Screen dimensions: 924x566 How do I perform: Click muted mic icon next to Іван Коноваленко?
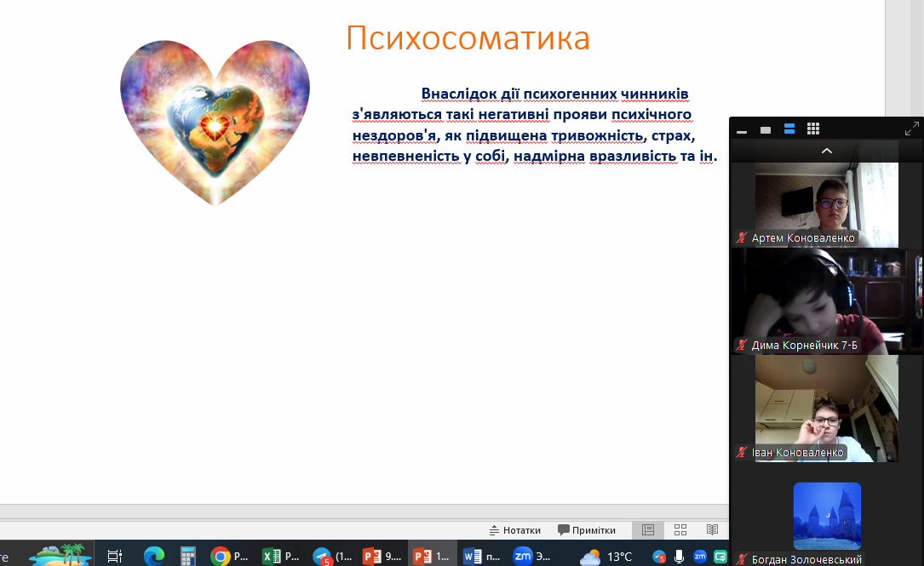click(x=742, y=452)
